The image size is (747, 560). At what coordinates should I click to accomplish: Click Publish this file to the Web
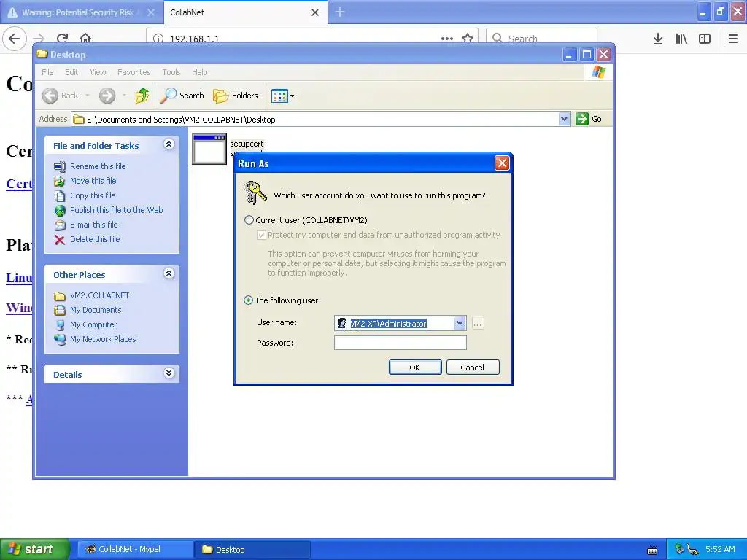pyautogui.click(x=116, y=210)
